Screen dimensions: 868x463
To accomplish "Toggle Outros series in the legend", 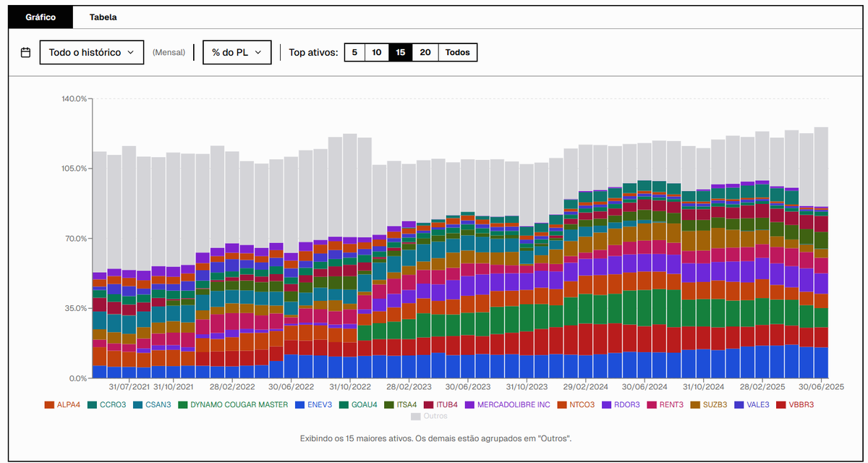I will tap(430, 417).
